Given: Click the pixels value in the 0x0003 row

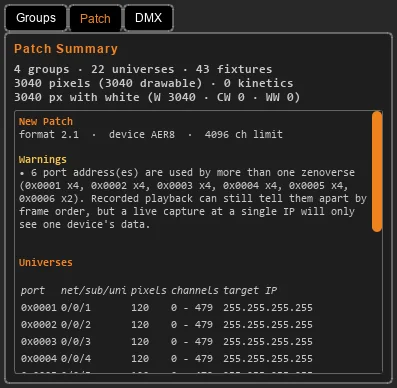Looking at the screenshot, I should click(140, 341).
